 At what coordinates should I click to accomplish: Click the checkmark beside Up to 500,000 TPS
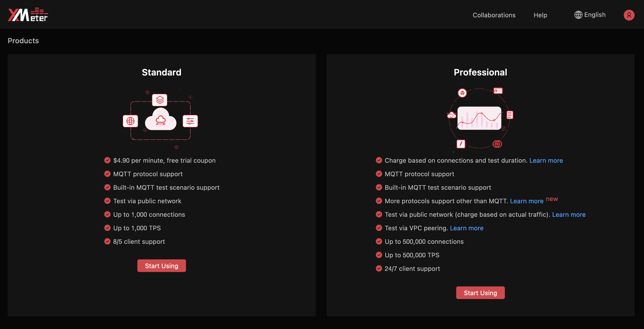click(379, 255)
